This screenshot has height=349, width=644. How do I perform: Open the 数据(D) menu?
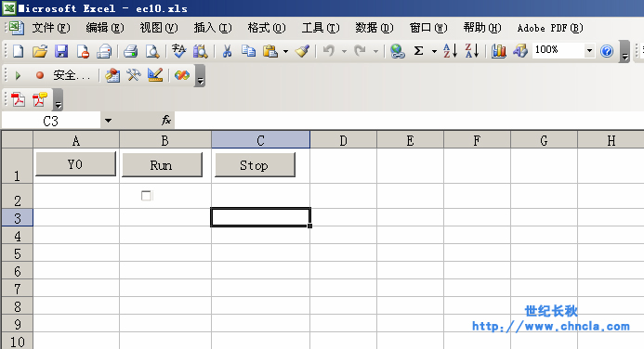click(375, 28)
